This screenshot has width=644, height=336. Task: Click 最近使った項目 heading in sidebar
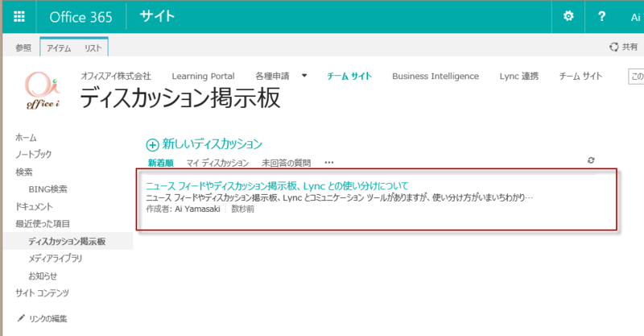pyautogui.click(x=43, y=224)
